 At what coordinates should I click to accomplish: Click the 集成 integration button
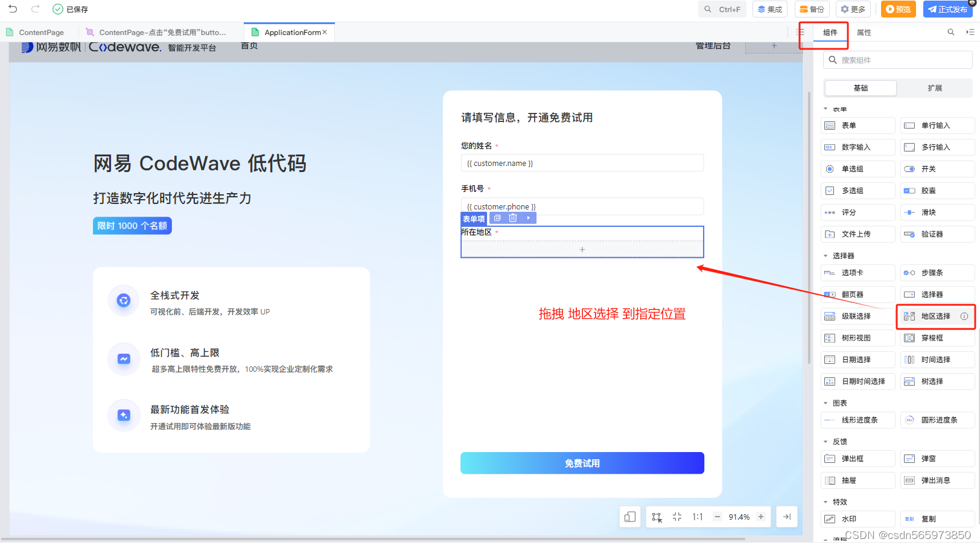click(770, 9)
